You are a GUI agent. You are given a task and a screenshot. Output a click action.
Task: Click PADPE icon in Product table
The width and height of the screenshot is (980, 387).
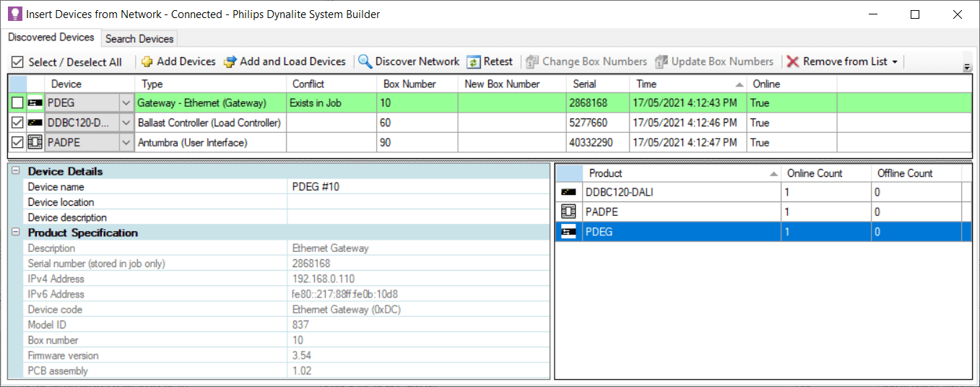tap(568, 212)
